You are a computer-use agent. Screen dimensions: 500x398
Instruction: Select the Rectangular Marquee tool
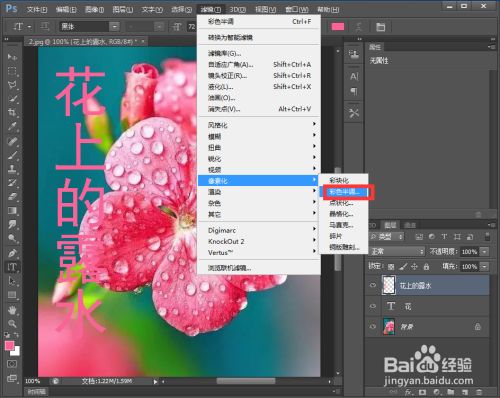coord(12,71)
